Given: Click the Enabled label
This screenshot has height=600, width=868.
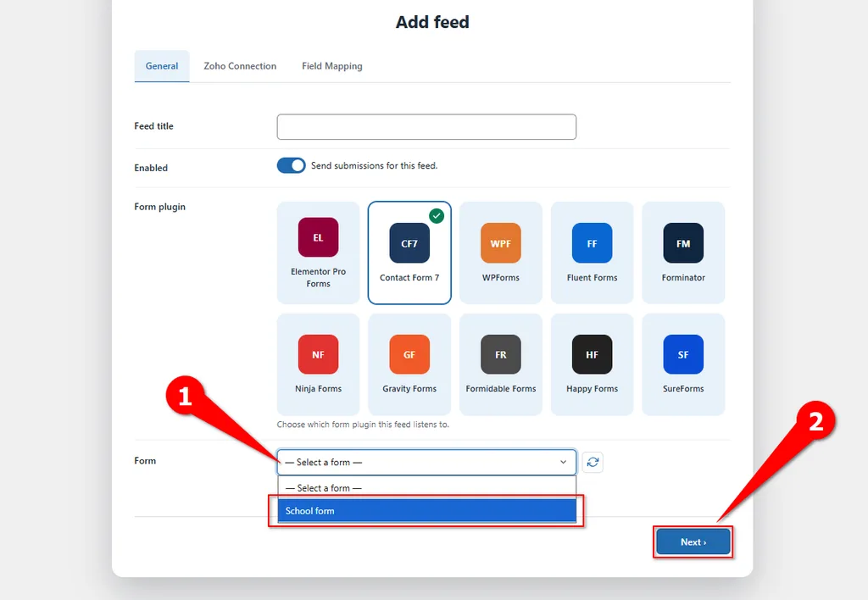Looking at the screenshot, I should (151, 168).
